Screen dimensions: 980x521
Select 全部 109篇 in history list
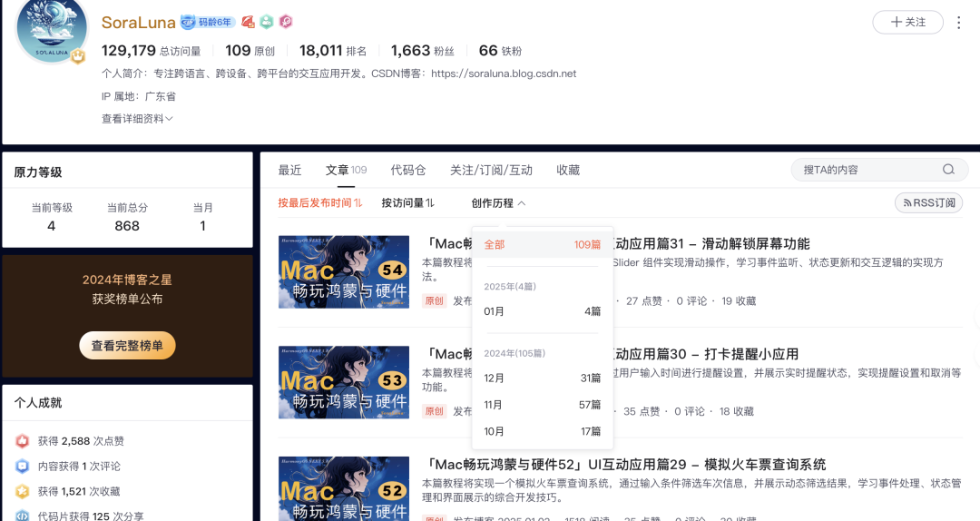pos(543,244)
